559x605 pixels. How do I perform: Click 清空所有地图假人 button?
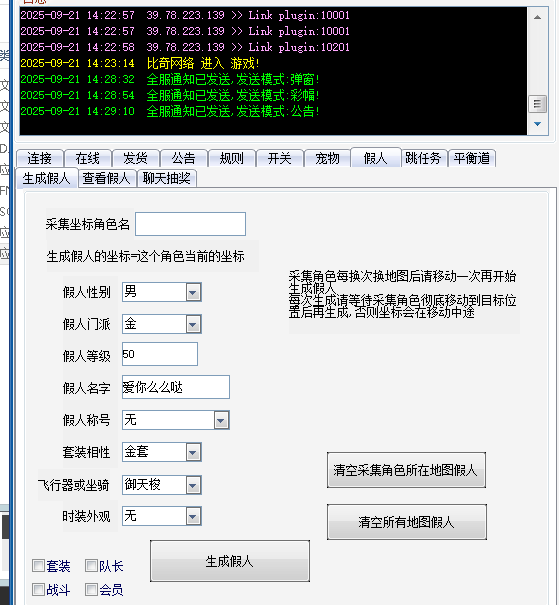[x=407, y=522]
